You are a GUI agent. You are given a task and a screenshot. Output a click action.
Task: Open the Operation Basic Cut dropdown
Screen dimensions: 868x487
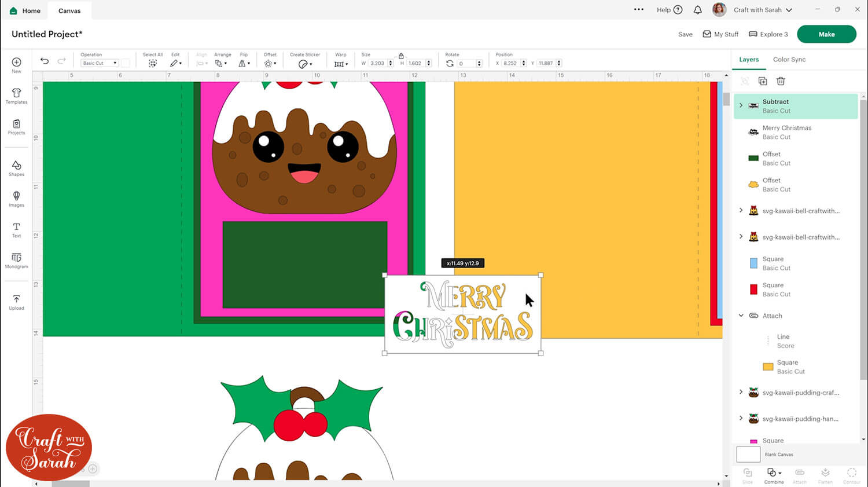tap(100, 63)
